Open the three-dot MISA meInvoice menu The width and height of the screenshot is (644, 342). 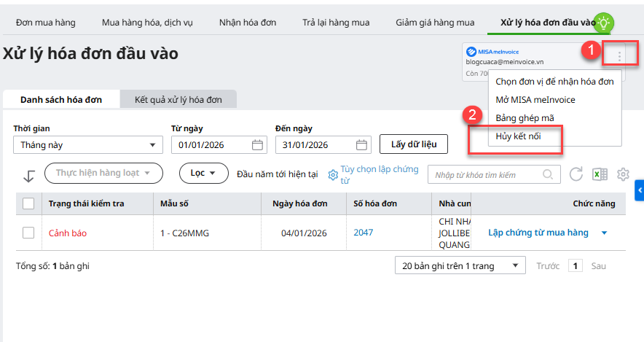click(619, 56)
